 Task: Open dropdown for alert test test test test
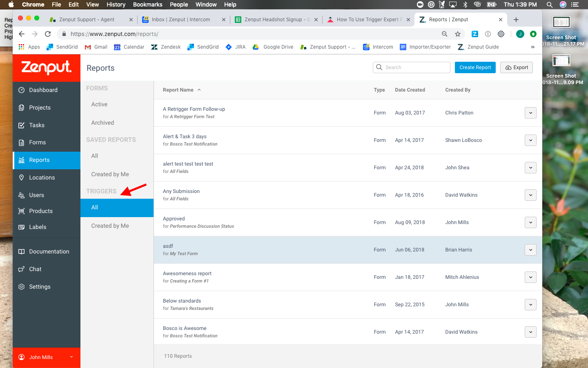(x=530, y=168)
